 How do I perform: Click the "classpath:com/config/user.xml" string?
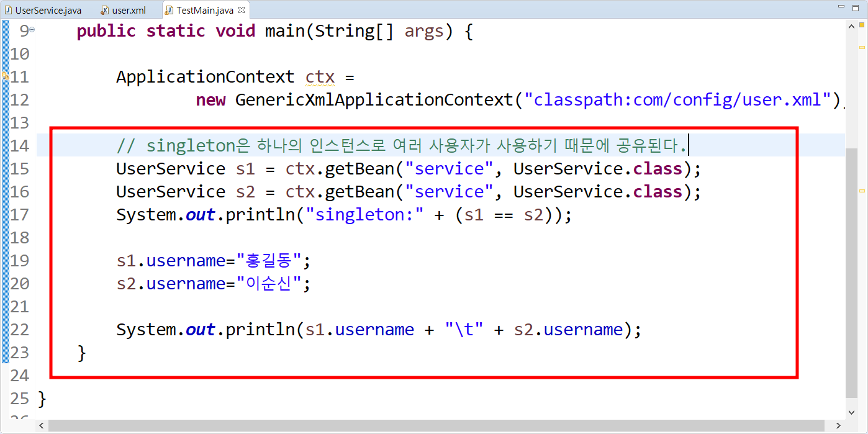tap(678, 100)
